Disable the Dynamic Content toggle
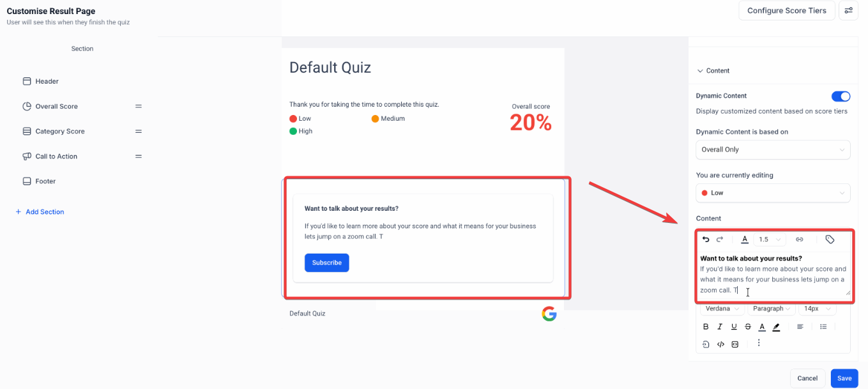Image resolution: width=868 pixels, height=389 pixels. point(841,96)
